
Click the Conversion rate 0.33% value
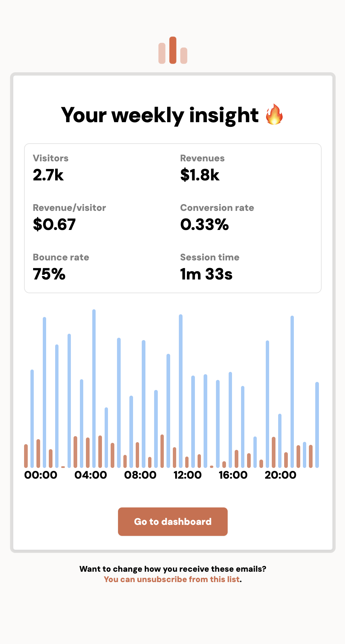pyautogui.click(x=204, y=224)
